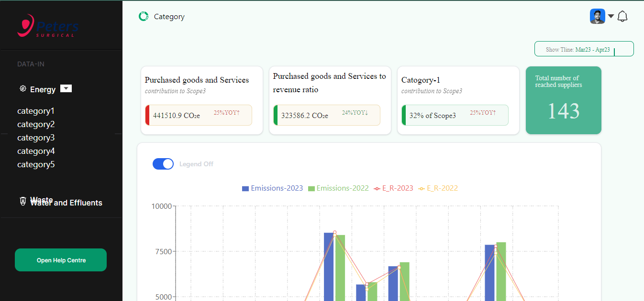Select category5 in sidebar
The height and width of the screenshot is (301, 644).
pyautogui.click(x=36, y=164)
